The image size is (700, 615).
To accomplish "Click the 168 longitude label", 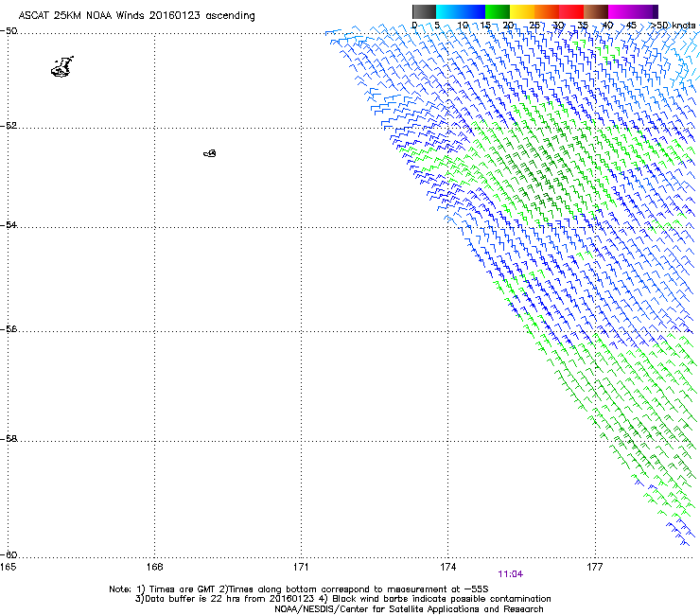I will click(x=154, y=567).
